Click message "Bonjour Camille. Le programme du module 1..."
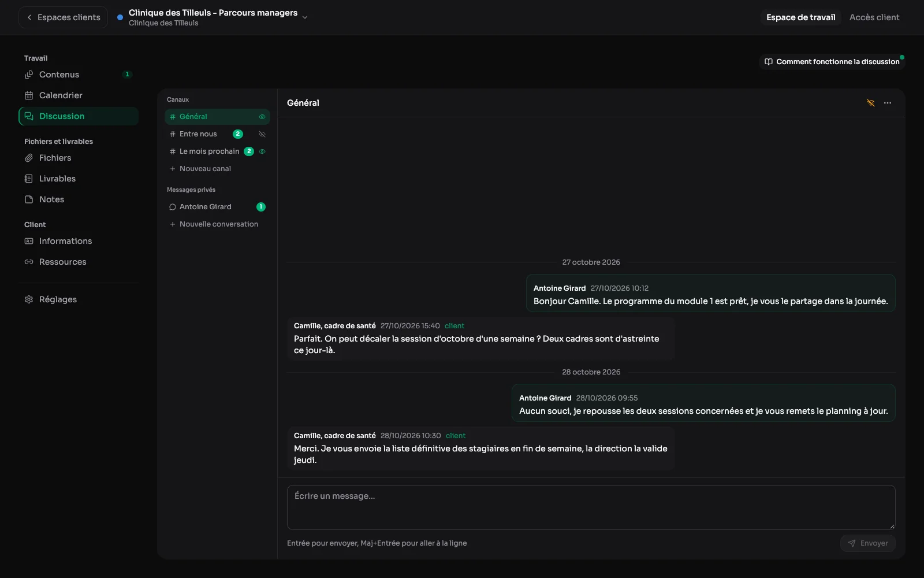The height and width of the screenshot is (578, 924). click(711, 293)
